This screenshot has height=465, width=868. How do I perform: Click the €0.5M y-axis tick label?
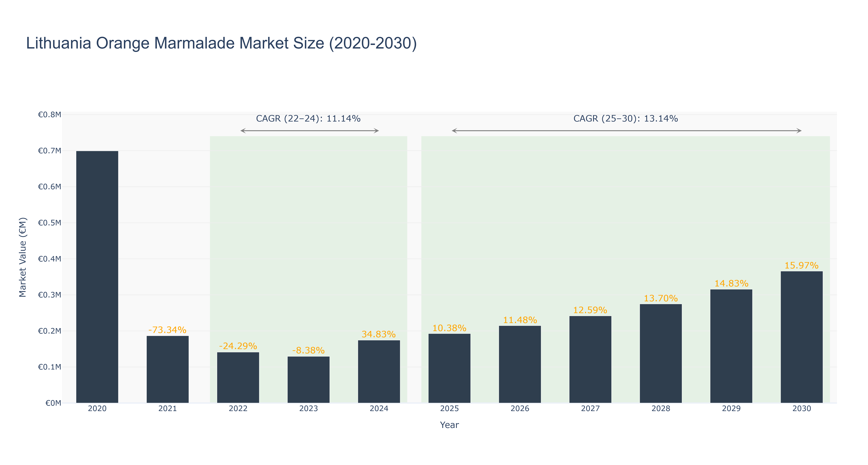(x=50, y=223)
